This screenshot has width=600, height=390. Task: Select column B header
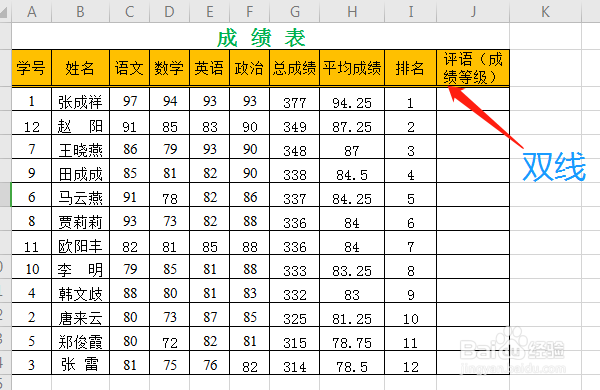click(80, 11)
